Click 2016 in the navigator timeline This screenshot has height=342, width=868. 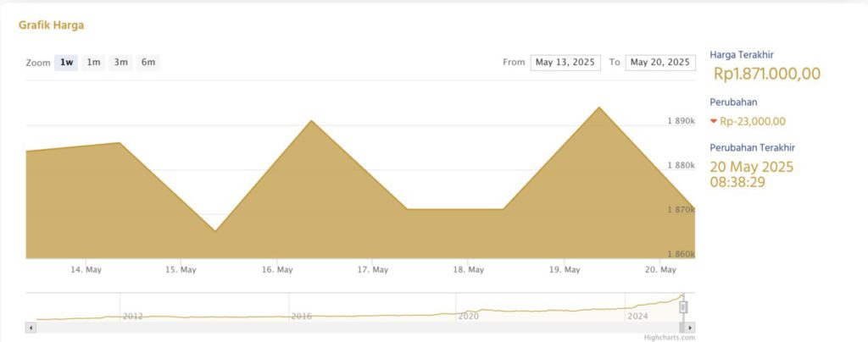302,316
